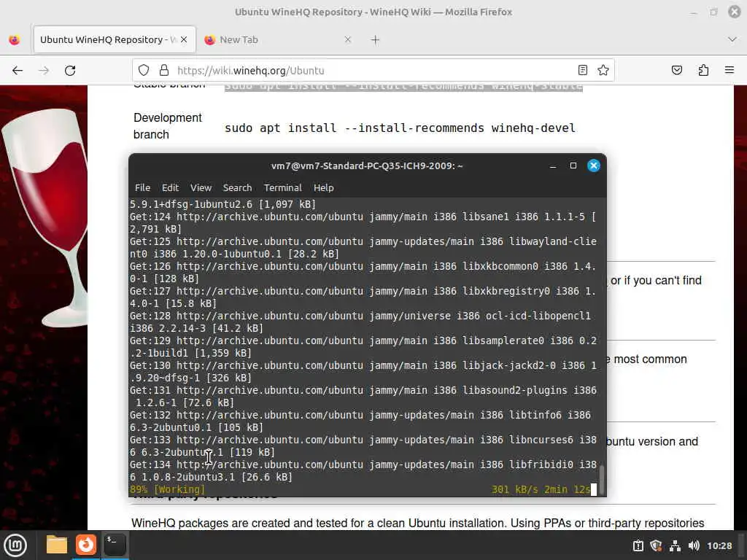Open Files folder from taskbar
Screen dimensions: 747x560
click(57, 545)
